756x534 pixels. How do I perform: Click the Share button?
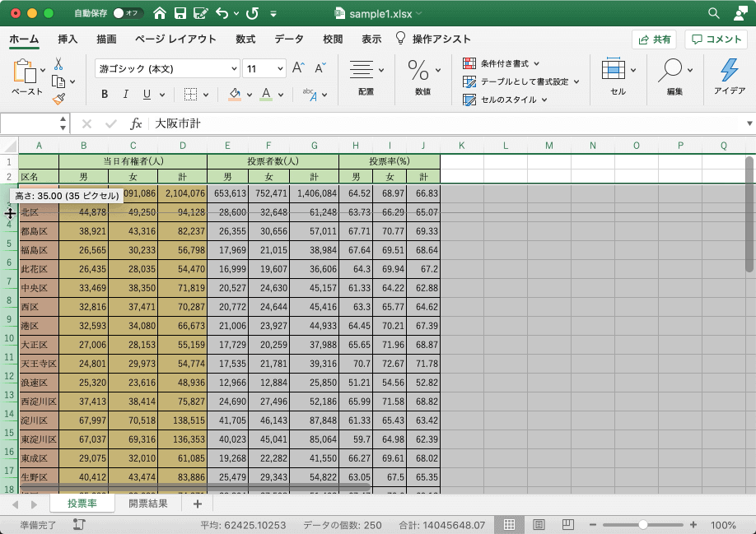(x=654, y=39)
